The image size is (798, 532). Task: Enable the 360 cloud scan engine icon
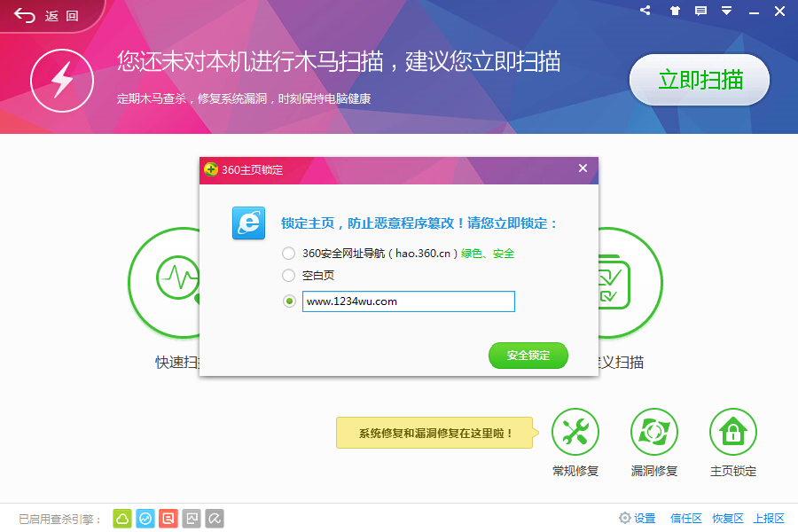click(x=121, y=518)
